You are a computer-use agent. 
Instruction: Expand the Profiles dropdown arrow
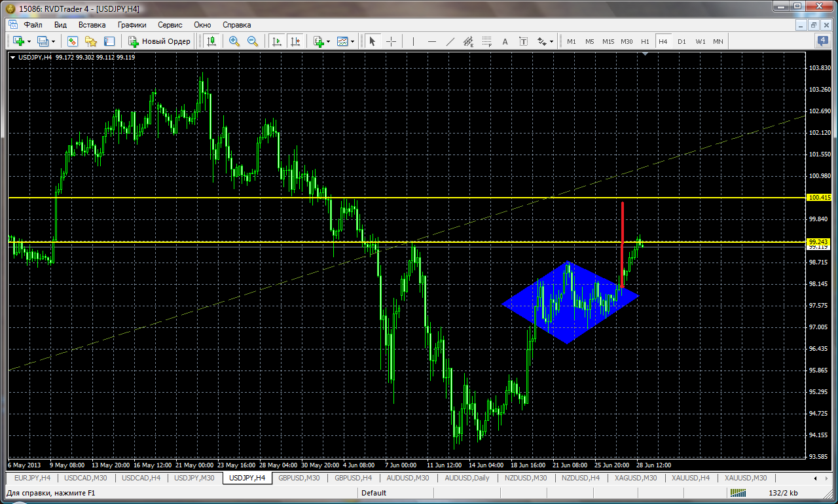[54, 41]
